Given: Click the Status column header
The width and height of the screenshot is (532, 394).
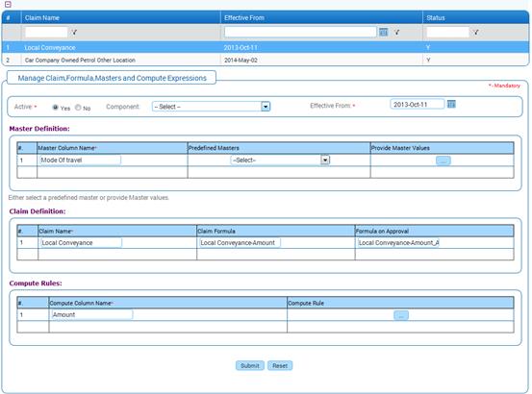Looking at the screenshot, I should pyautogui.click(x=475, y=17).
